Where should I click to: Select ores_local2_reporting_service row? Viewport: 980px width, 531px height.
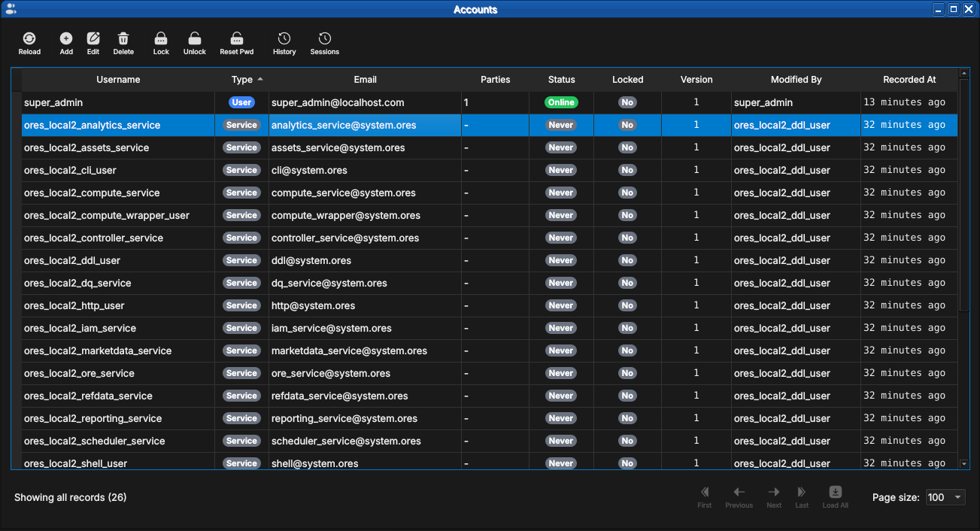490,418
